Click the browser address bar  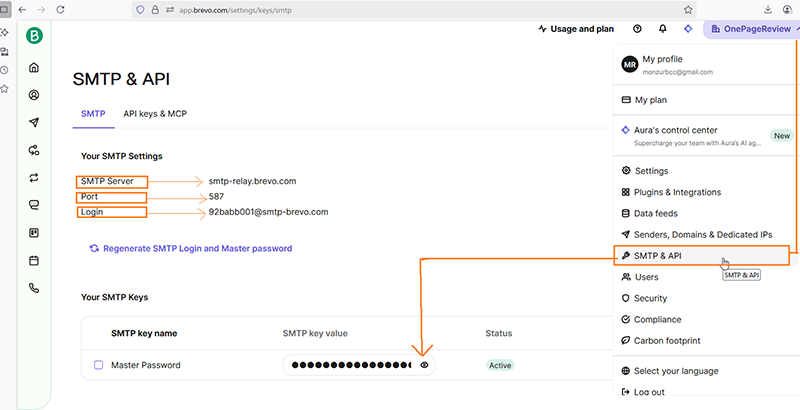400,8
